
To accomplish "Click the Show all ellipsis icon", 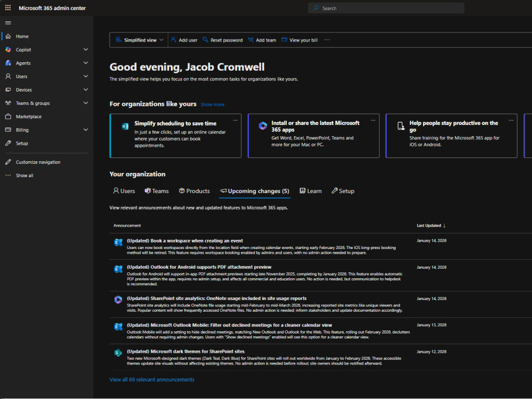I will tap(8, 176).
